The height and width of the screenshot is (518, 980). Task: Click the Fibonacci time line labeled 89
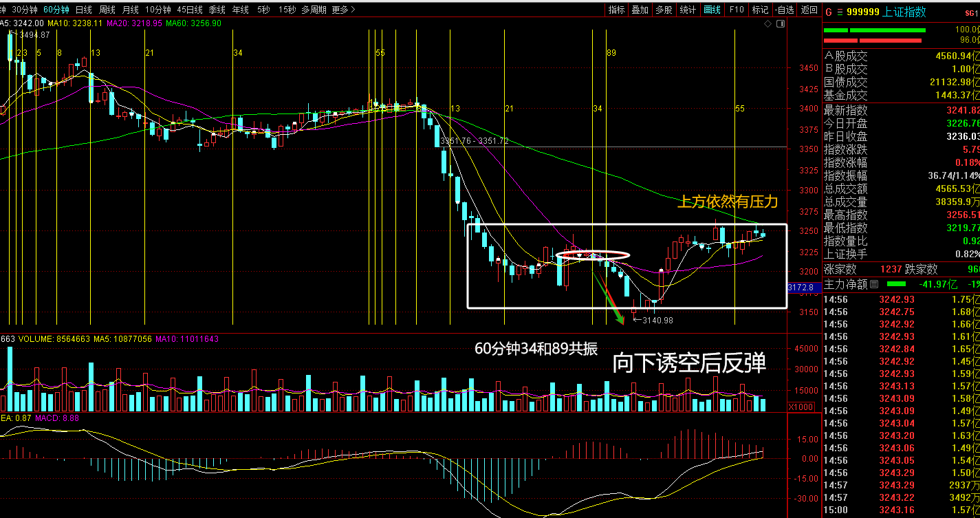[607, 177]
